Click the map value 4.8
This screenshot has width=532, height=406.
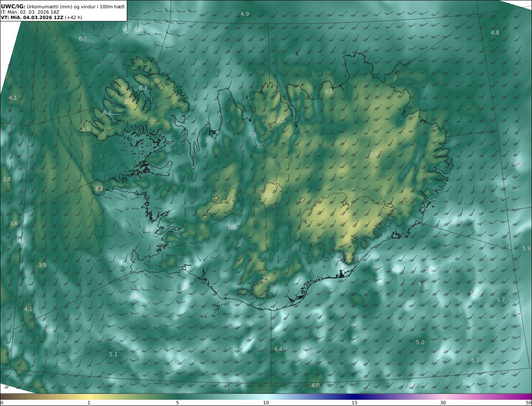pos(495,33)
